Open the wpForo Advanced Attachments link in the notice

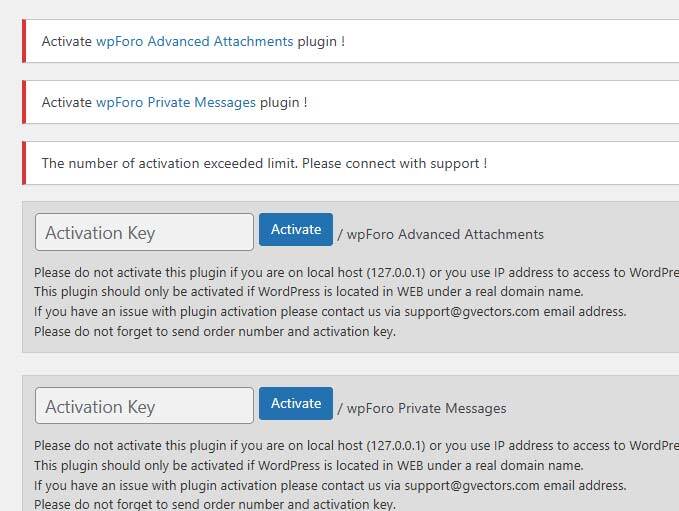[x=194, y=42]
